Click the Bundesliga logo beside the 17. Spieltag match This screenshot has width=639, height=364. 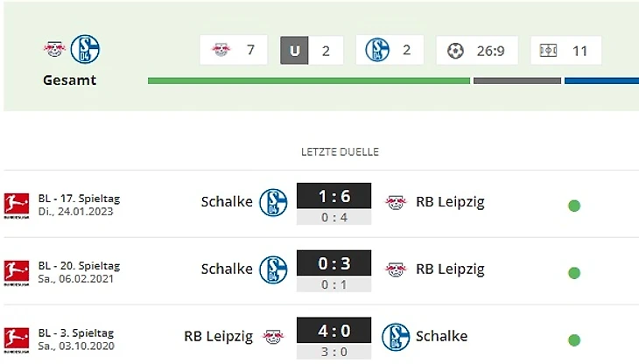(x=17, y=204)
